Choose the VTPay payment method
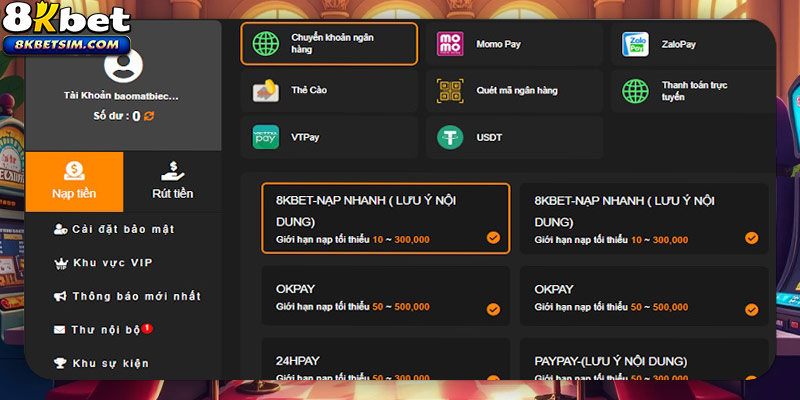 click(x=329, y=137)
